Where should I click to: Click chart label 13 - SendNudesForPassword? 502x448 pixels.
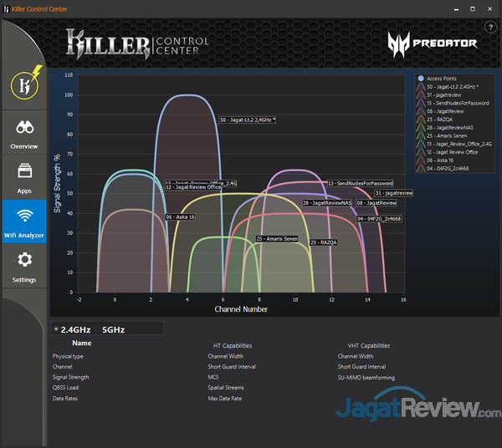360,184
